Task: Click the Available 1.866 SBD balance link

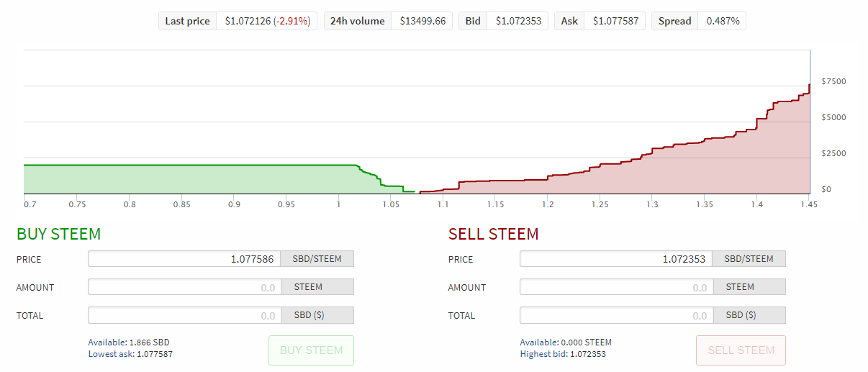Action: [x=129, y=342]
